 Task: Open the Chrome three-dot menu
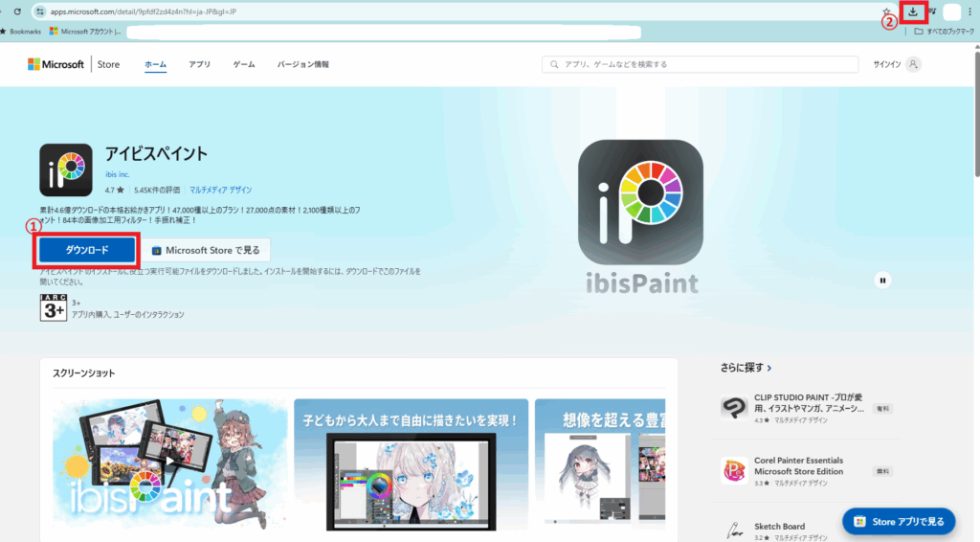pyautogui.click(x=970, y=11)
